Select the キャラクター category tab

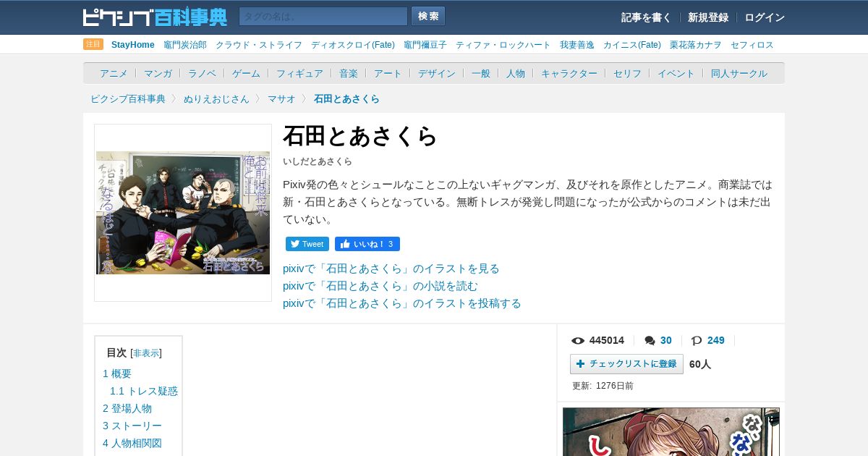569,73
